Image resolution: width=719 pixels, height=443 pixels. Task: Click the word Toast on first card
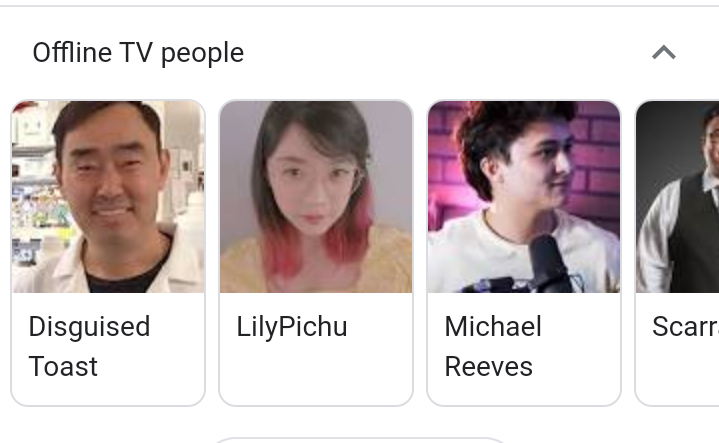(x=63, y=366)
